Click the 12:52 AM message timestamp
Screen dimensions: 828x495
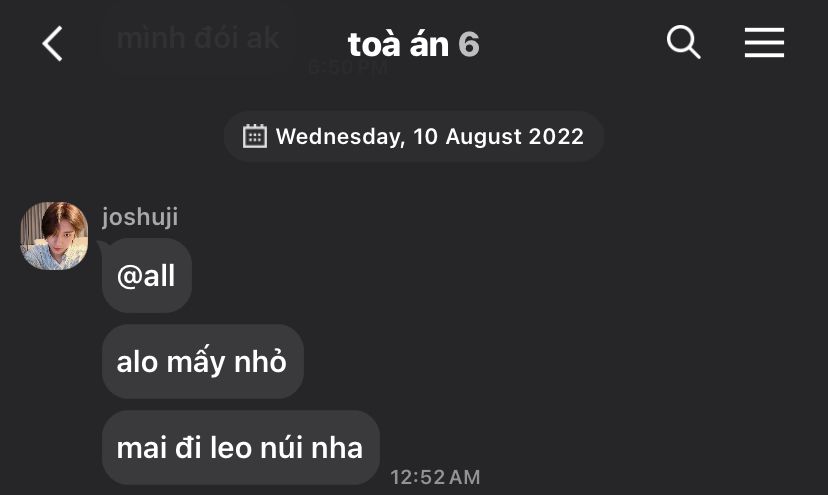(x=435, y=477)
